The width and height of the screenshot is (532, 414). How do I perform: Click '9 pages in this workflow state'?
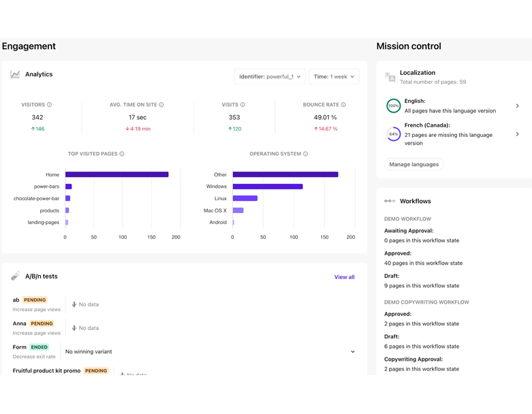click(x=422, y=286)
